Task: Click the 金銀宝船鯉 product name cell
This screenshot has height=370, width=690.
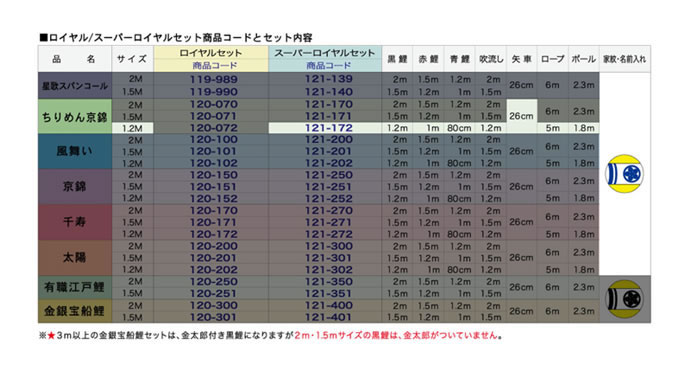Action: [x=75, y=311]
